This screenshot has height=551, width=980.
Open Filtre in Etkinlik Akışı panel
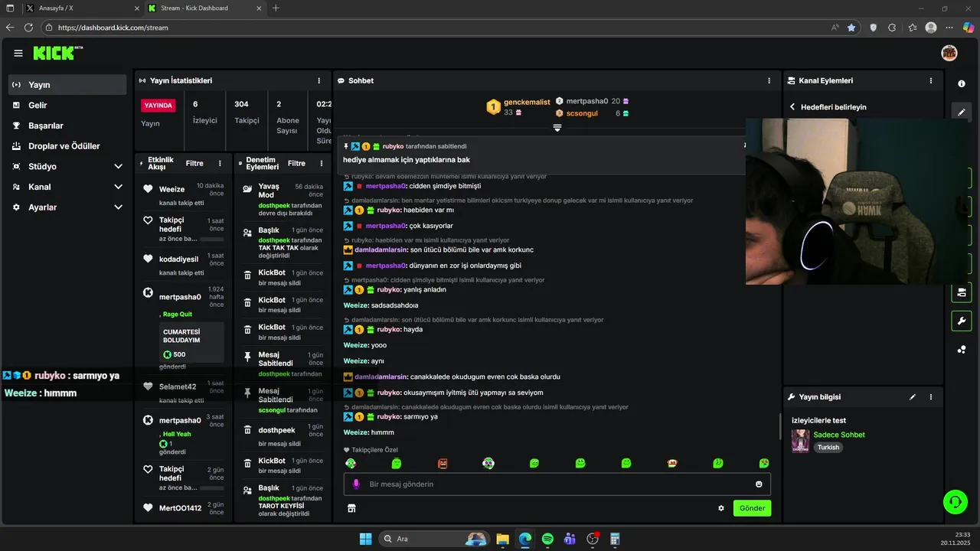(194, 163)
